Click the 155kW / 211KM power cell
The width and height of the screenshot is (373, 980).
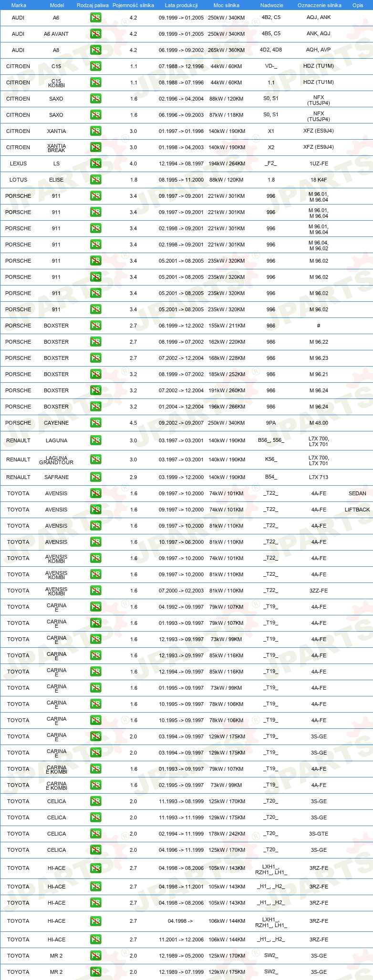coord(227,326)
